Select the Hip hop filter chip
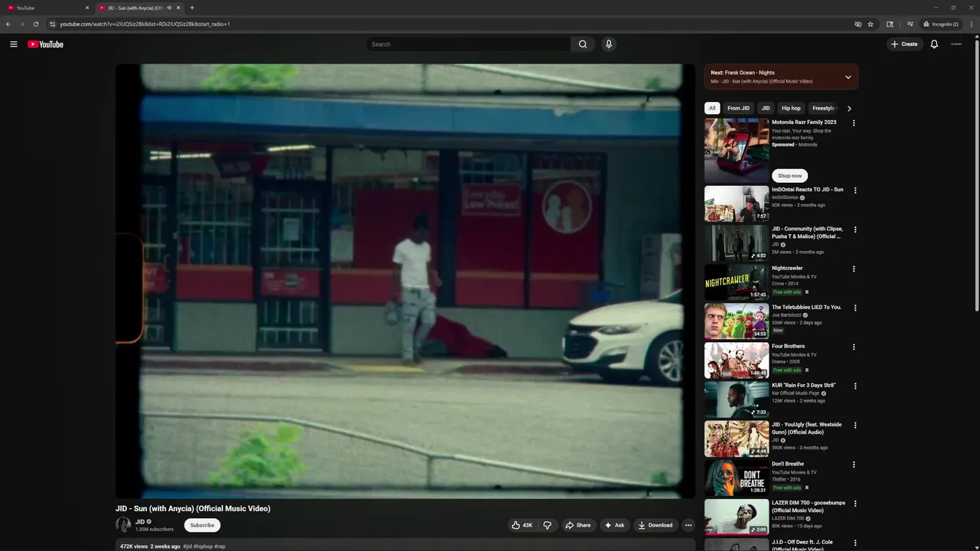Screen dimensions: 980x551 coord(791,108)
